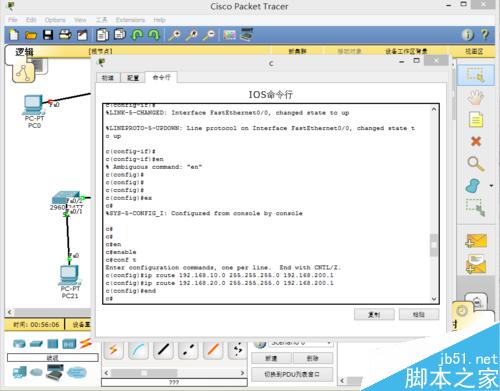
Task: Click the Copy icon in the toolbar
Action: pyautogui.click(x=102, y=35)
